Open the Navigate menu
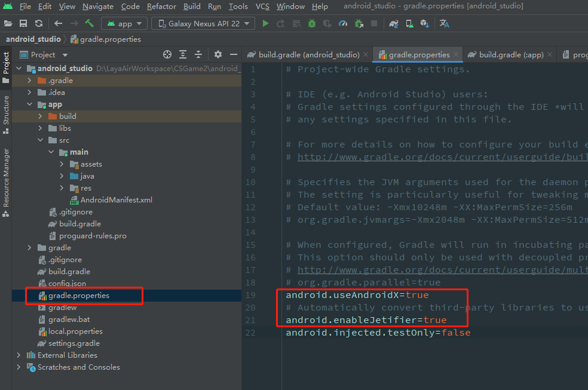The width and height of the screenshot is (588, 390). pyautogui.click(x=98, y=7)
